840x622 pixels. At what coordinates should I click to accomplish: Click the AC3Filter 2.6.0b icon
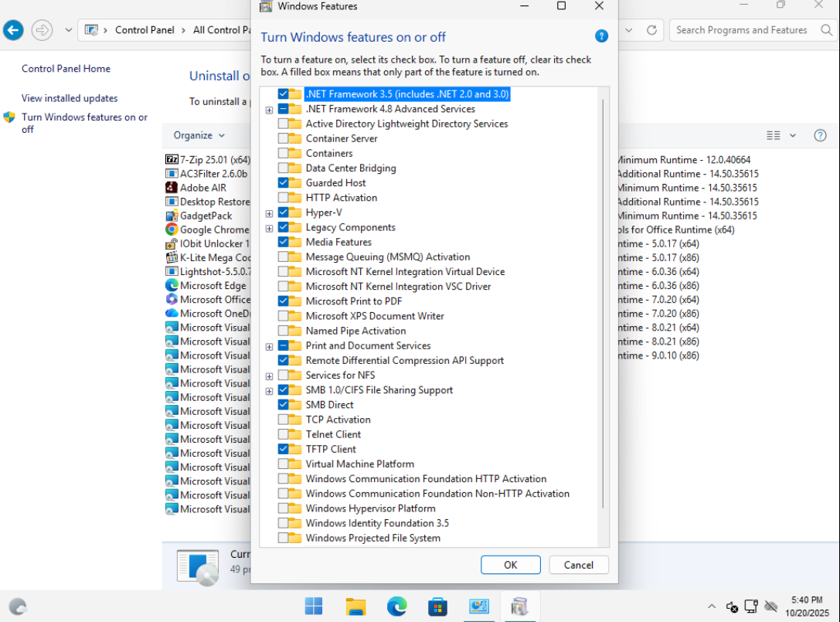tap(172, 174)
